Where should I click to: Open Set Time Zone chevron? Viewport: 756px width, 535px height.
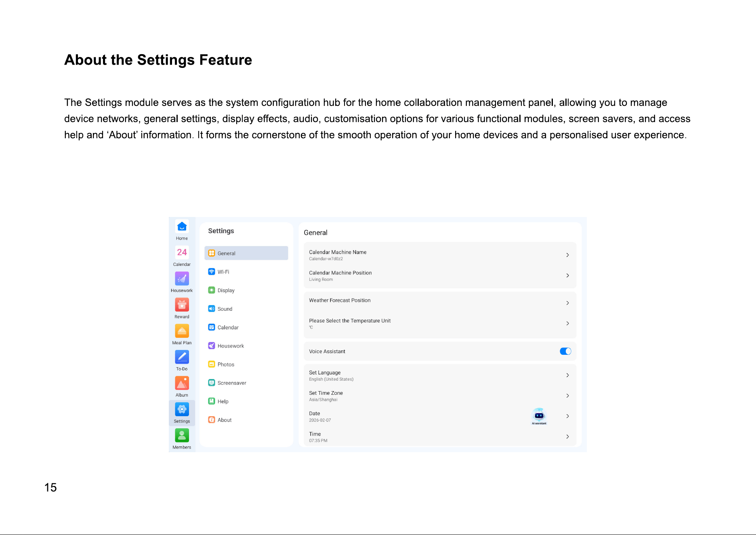click(x=567, y=396)
